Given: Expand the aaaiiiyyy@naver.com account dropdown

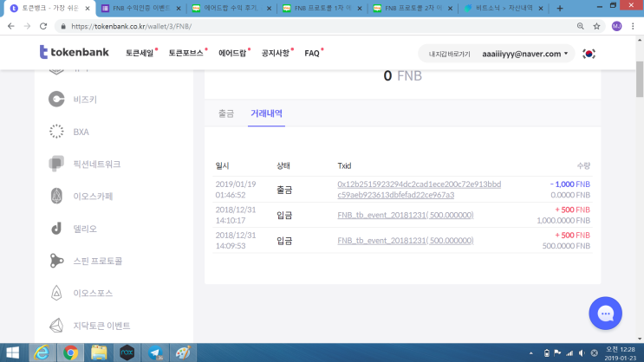Looking at the screenshot, I should (x=525, y=54).
